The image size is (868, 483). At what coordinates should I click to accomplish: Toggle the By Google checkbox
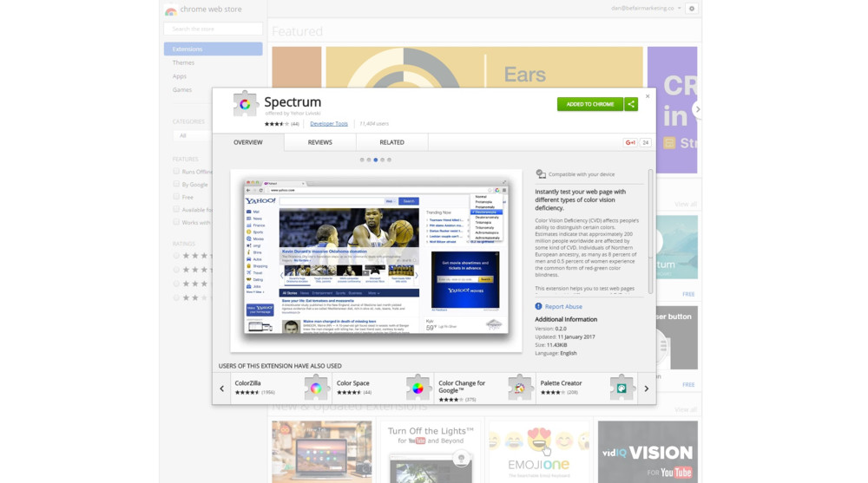pyautogui.click(x=176, y=184)
